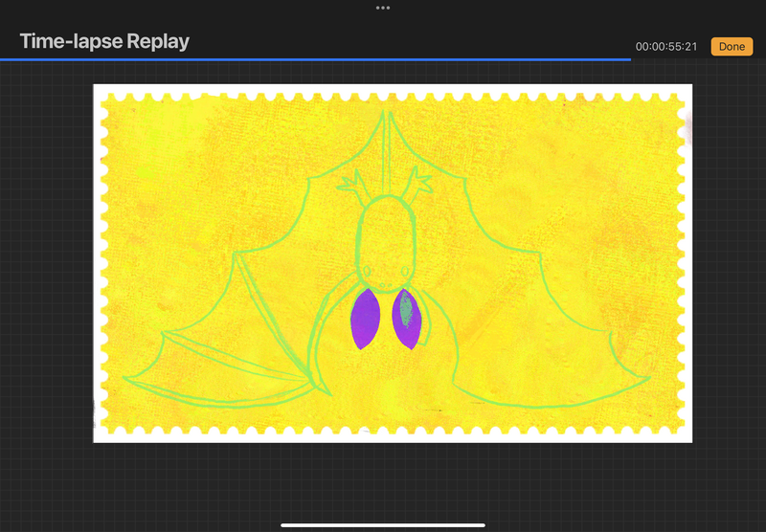Click the dragon's left horn

(352, 180)
